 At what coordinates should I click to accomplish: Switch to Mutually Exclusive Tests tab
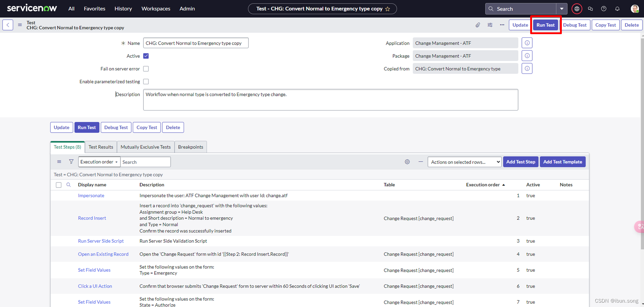[145, 147]
